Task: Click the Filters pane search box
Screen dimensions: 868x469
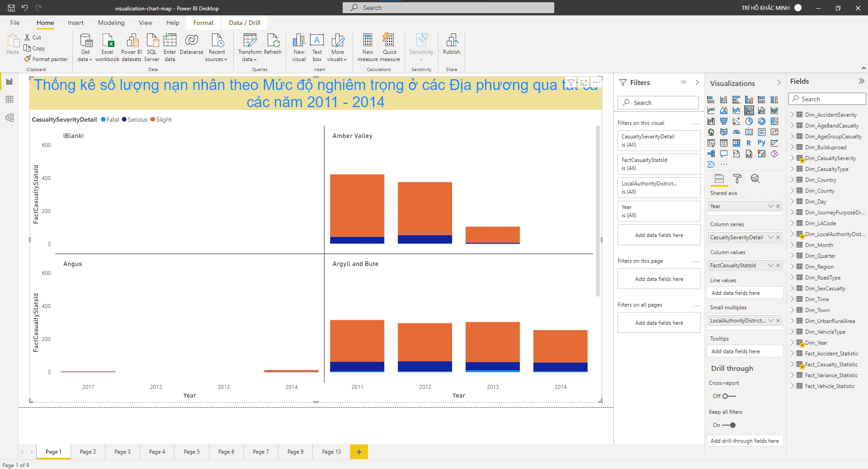Action: pos(658,103)
